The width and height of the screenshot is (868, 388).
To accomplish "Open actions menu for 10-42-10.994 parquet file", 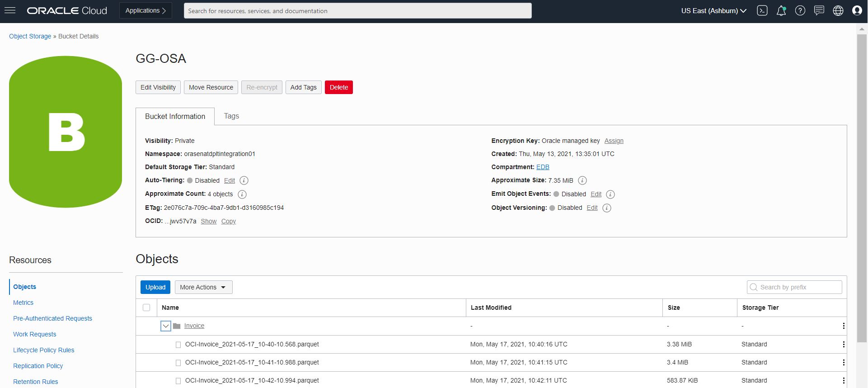I will point(844,381).
